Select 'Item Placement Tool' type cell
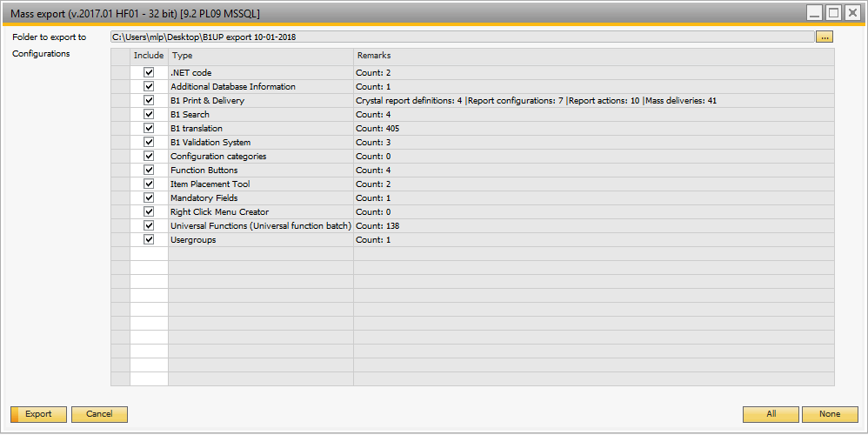This screenshot has height=435, width=868. coord(261,184)
